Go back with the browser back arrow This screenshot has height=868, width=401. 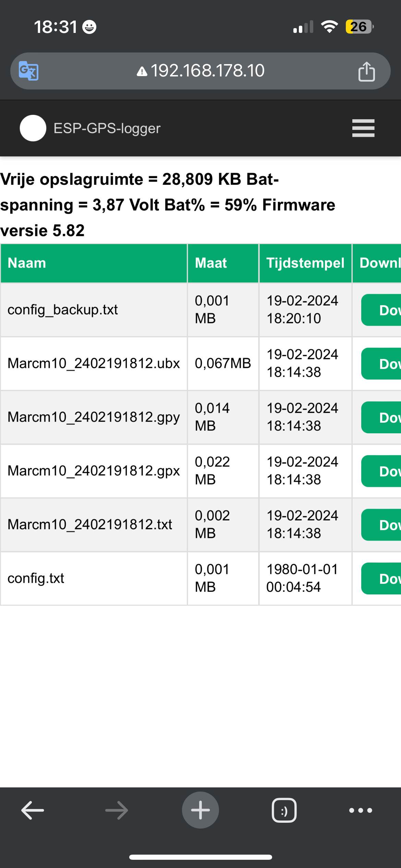33,810
